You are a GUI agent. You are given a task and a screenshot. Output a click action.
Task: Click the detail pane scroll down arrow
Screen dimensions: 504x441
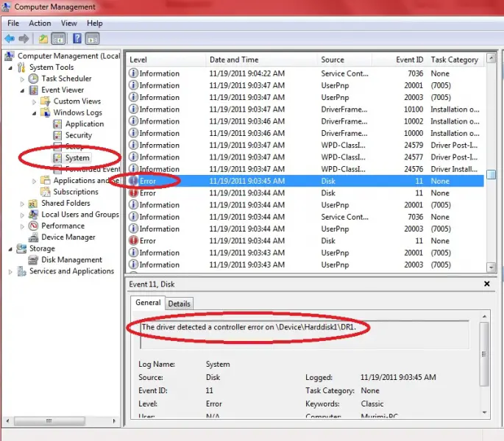tap(484, 412)
